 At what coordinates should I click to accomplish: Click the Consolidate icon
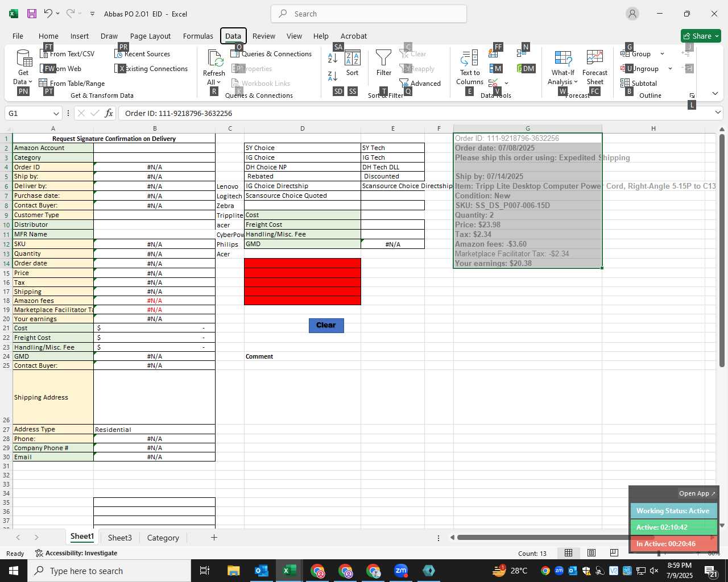[x=522, y=53]
